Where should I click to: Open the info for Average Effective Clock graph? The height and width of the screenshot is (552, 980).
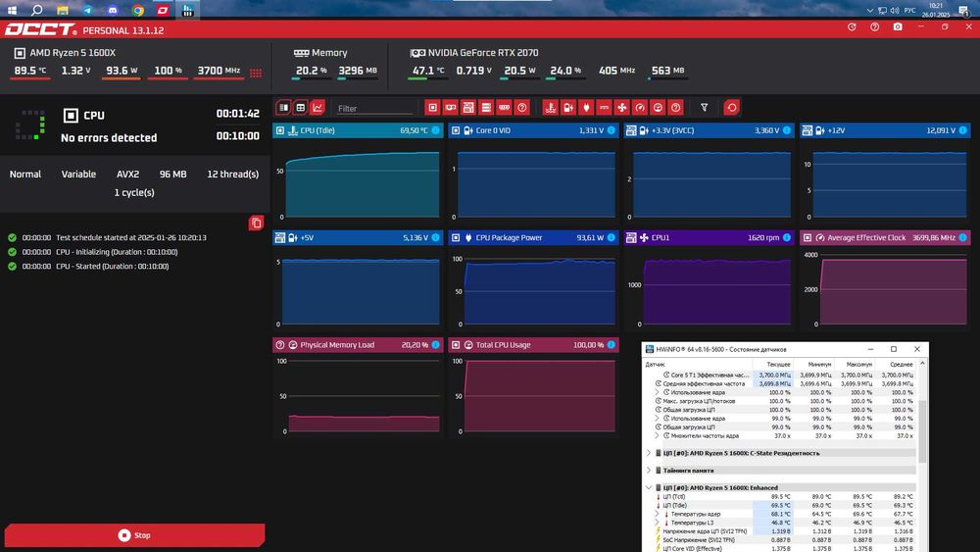[963, 237]
